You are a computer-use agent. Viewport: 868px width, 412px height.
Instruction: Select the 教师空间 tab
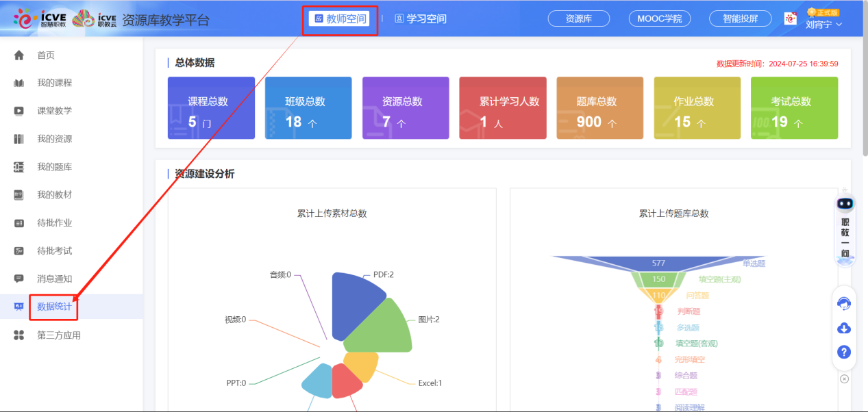(x=340, y=18)
